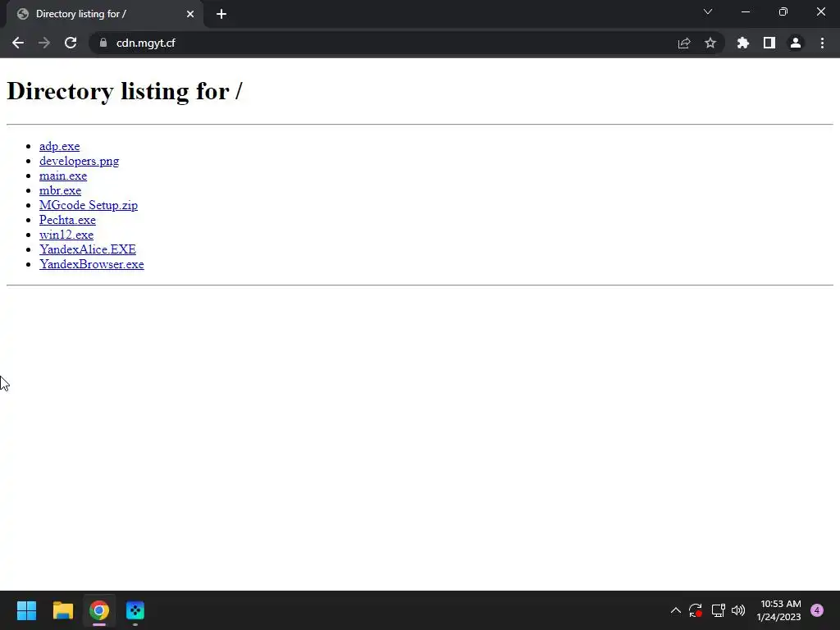
Task: Click the YandexAlice.EXE link
Action: [x=87, y=249]
